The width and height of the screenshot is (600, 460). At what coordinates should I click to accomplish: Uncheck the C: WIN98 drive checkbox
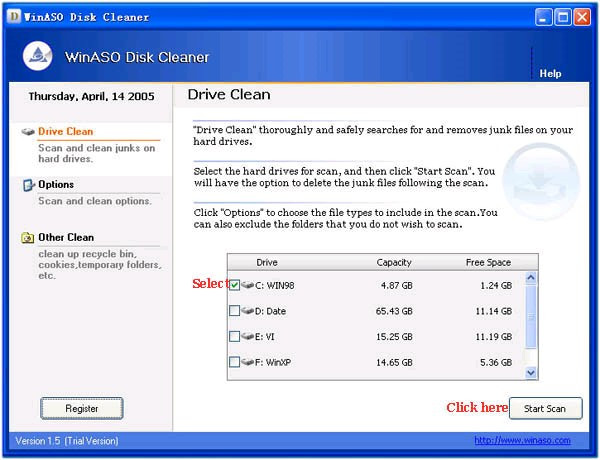pyautogui.click(x=235, y=285)
